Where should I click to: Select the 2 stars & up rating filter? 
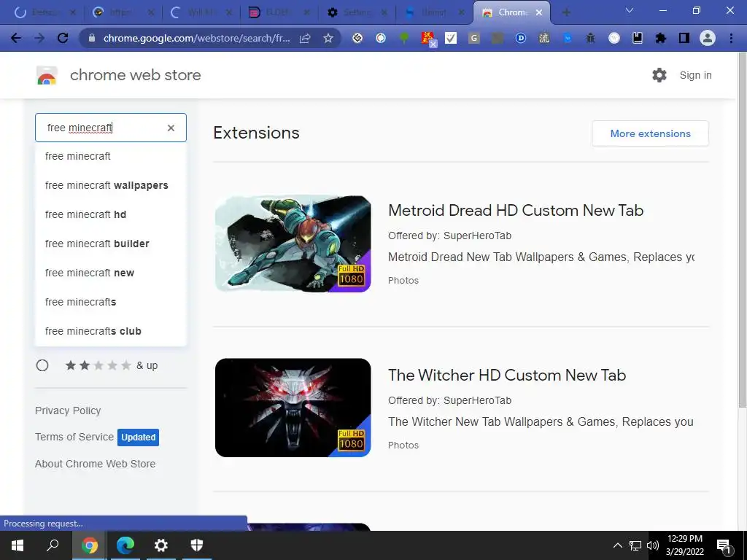42,365
